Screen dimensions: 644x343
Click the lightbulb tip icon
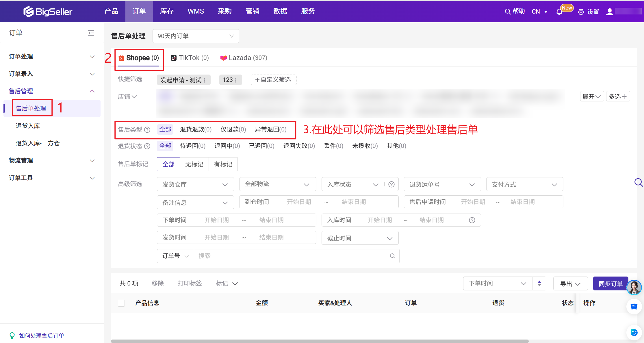(12, 335)
